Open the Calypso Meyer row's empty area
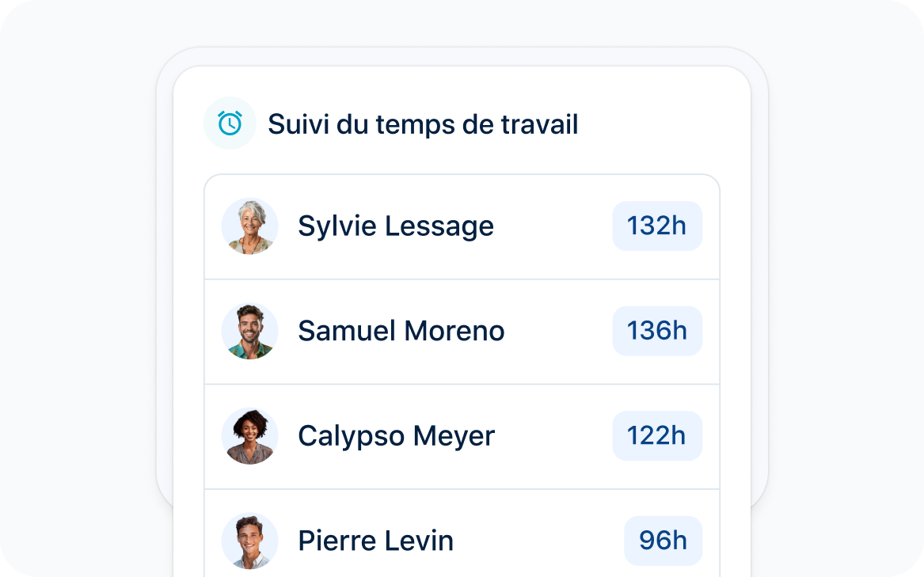924x577 pixels. point(553,436)
